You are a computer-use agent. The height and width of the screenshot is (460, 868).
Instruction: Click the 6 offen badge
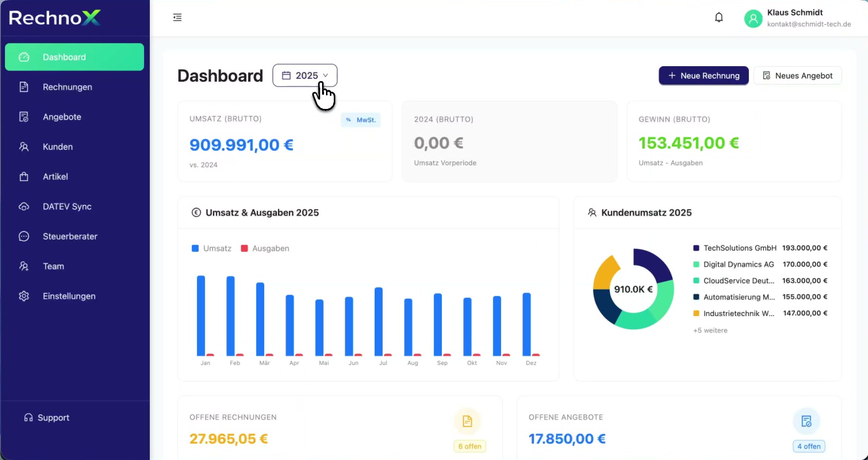[x=470, y=446]
